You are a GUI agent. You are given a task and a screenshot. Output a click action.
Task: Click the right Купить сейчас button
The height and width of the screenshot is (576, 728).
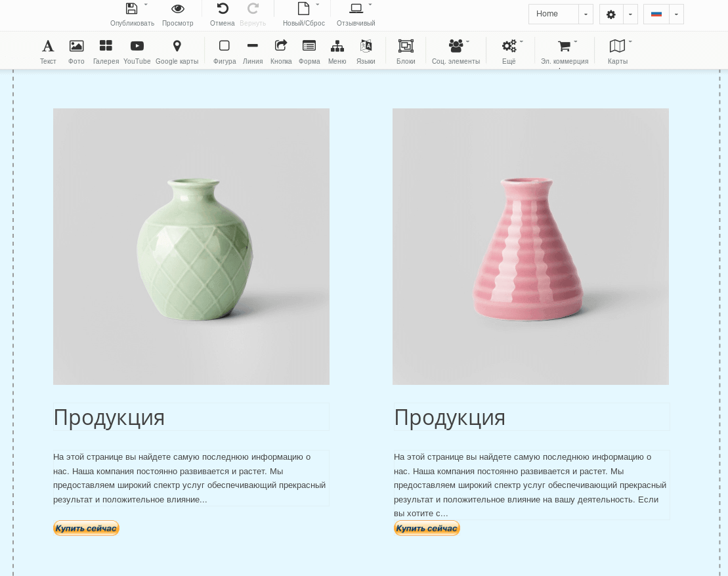click(427, 528)
